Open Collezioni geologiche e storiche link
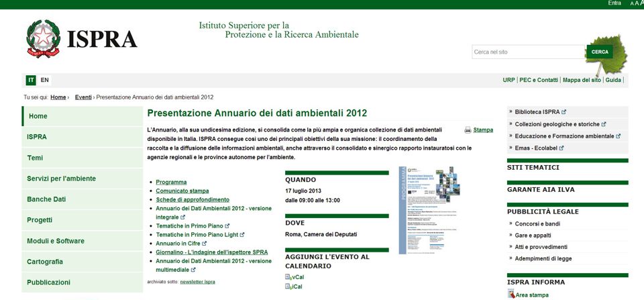 pyautogui.click(x=557, y=124)
